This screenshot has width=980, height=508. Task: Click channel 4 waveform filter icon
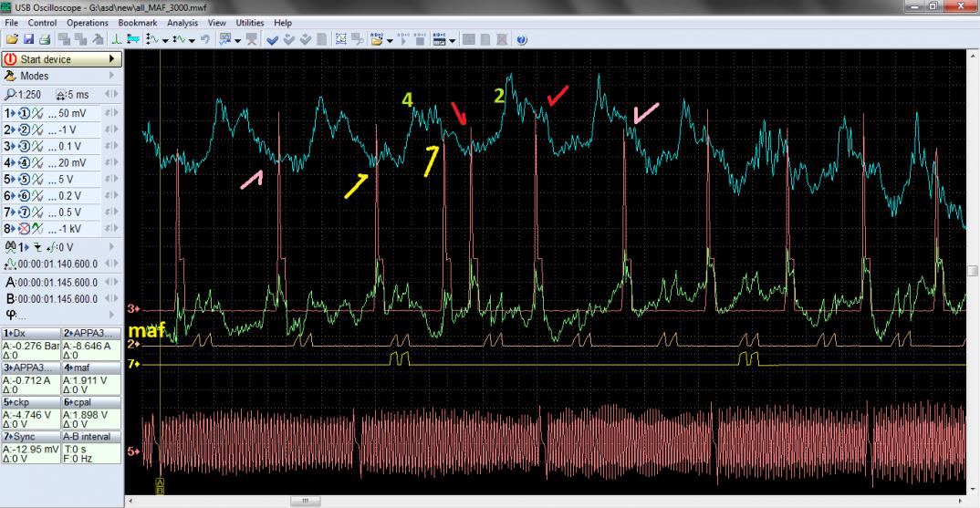pyautogui.click(x=37, y=162)
